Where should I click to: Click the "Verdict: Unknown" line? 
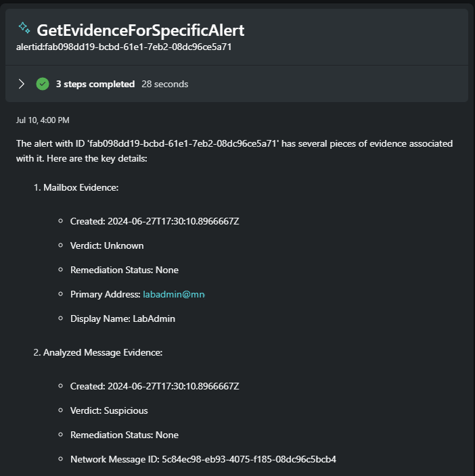click(x=107, y=245)
